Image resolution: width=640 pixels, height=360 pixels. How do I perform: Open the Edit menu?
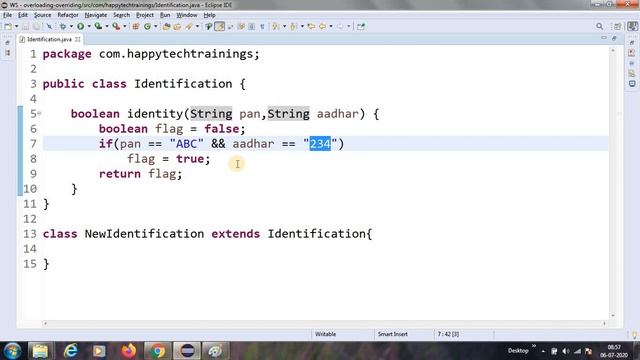coord(22,15)
